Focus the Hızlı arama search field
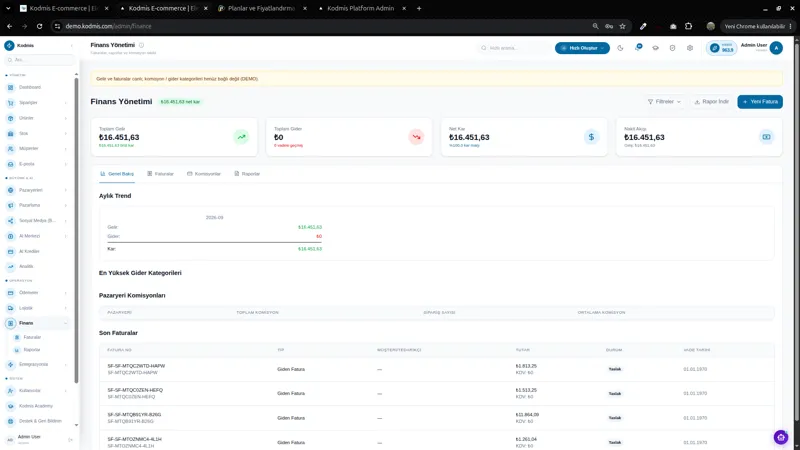 point(514,48)
